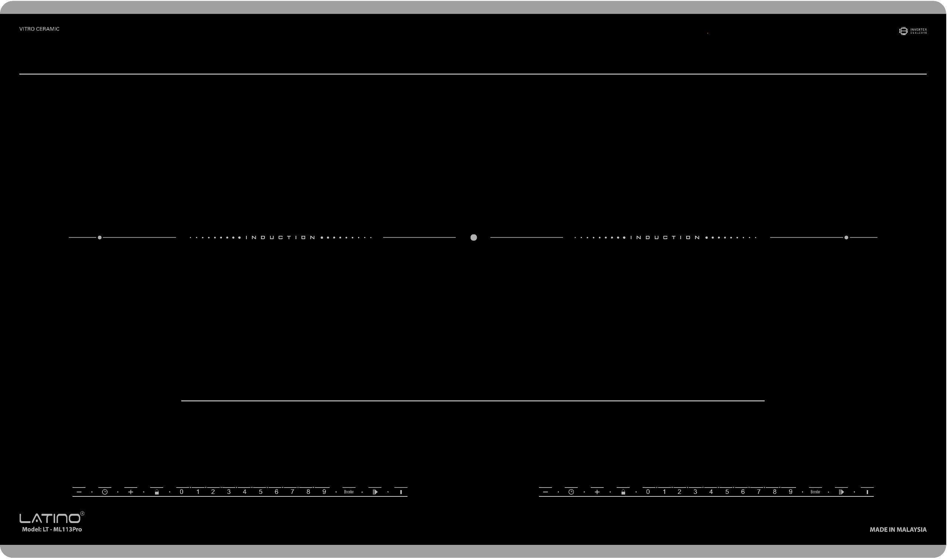Set left zone power level to 0
The image size is (947, 560).
point(182,492)
